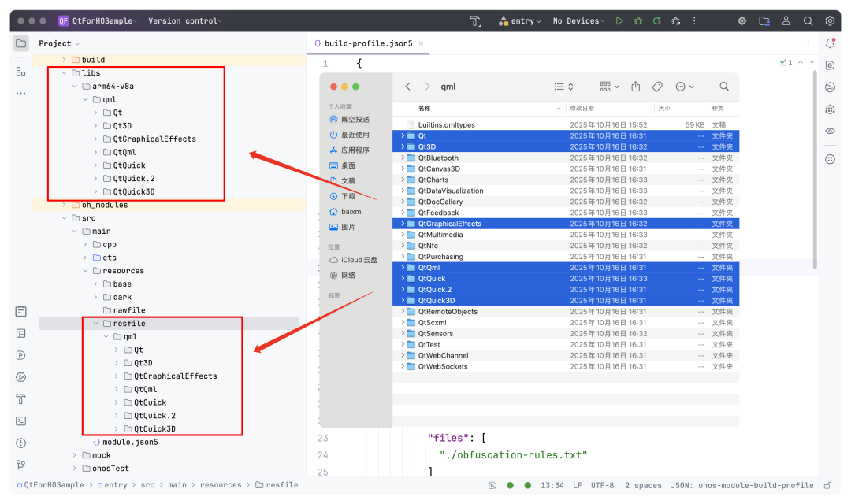This screenshot has height=504, width=851.
Task: Select builtins.qmltypes file in Finder
Action: point(566,124)
